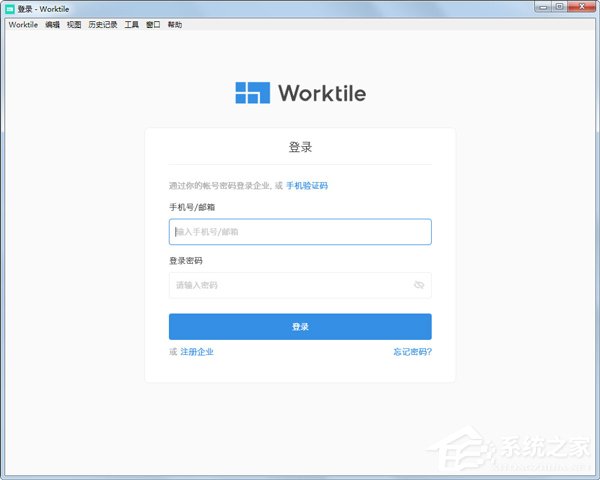This screenshot has height=480, width=600.
Task: Open the 注册企业 link
Action: 197,352
